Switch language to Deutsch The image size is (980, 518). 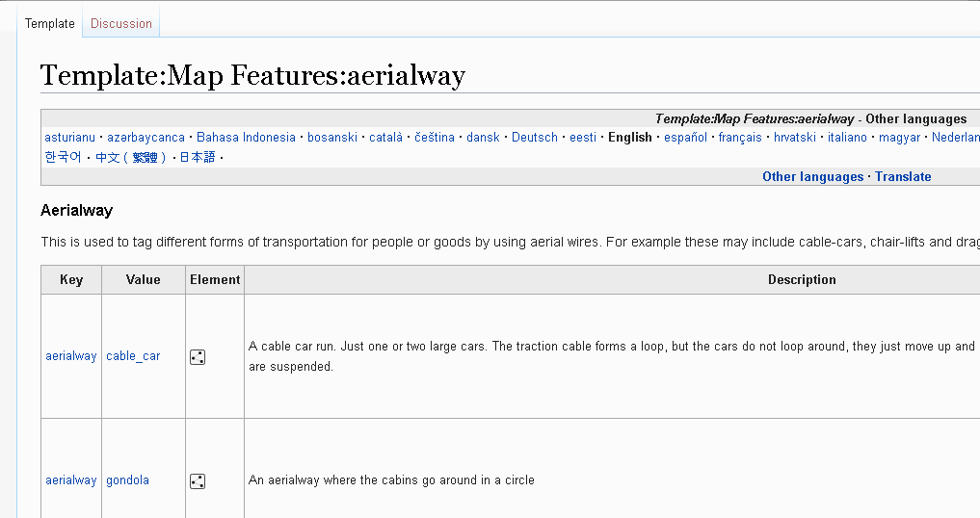coord(535,138)
